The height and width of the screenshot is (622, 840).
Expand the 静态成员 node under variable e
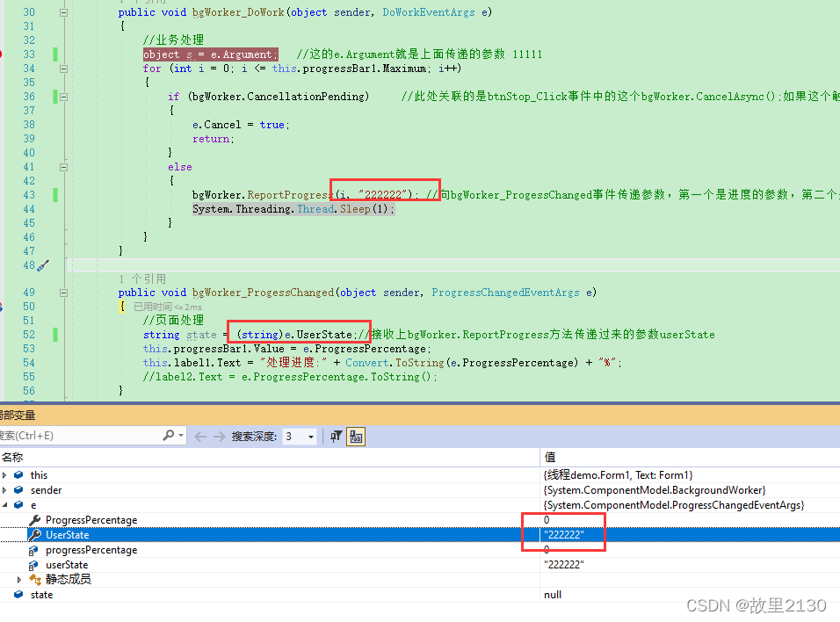pyautogui.click(x=19, y=579)
